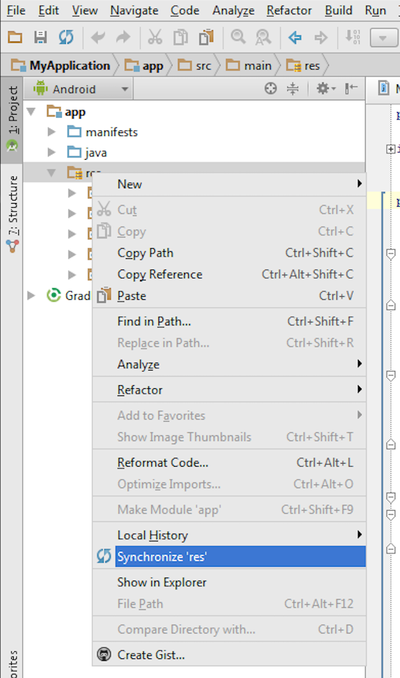Image resolution: width=400 pixels, height=678 pixels.
Task: Click the src breadcrumb
Action: (x=195, y=66)
